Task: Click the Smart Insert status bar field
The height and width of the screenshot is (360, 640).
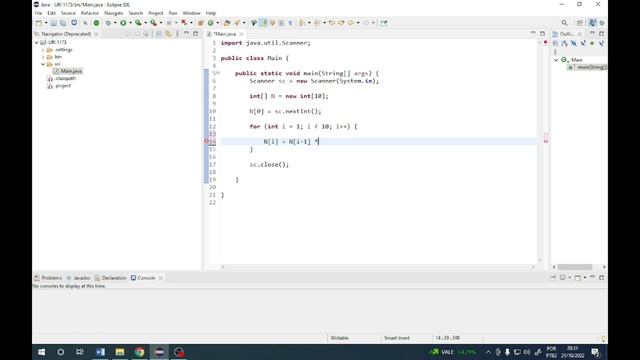Action: [x=397, y=338]
